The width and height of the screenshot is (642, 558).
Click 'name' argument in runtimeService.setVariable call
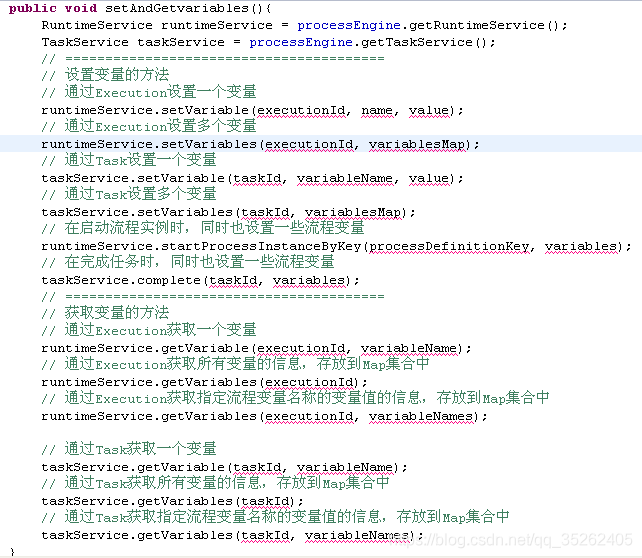tap(377, 111)
